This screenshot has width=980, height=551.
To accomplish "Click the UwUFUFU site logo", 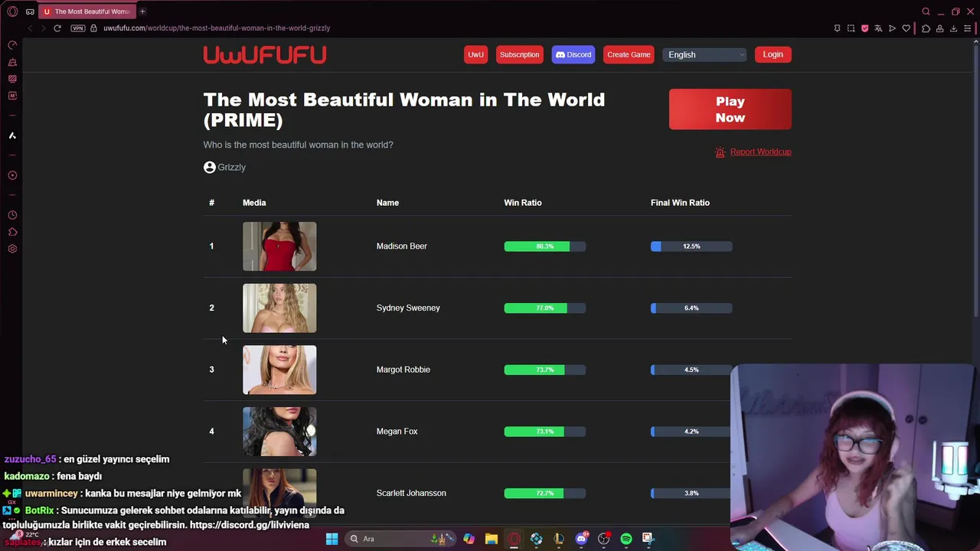I will [265, 54].
